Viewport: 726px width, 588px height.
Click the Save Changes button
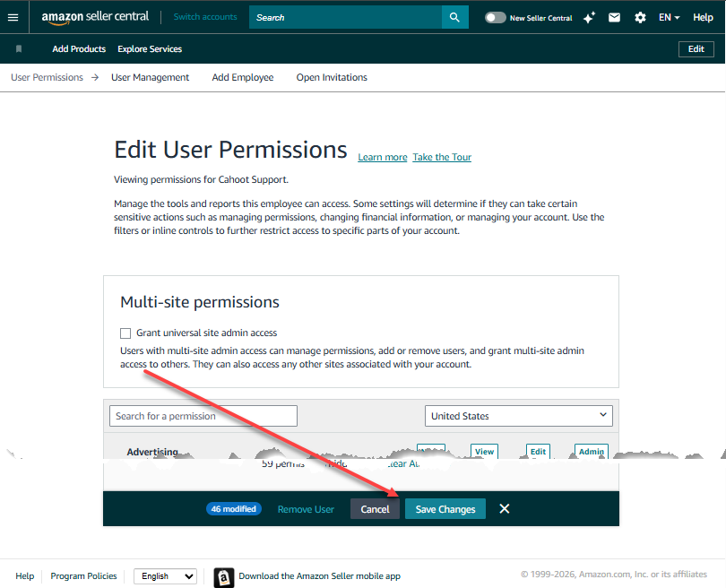(445, 509)
